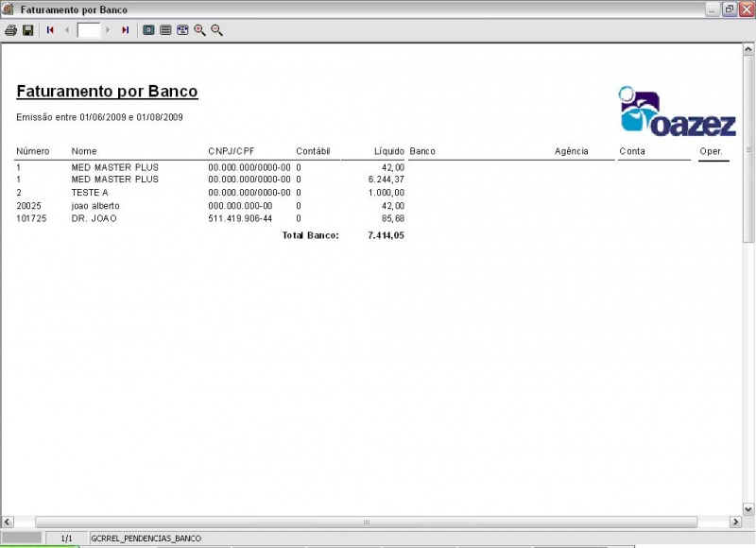Click the 'Conta' column header

pyautogui.click(x=632, y=151)
